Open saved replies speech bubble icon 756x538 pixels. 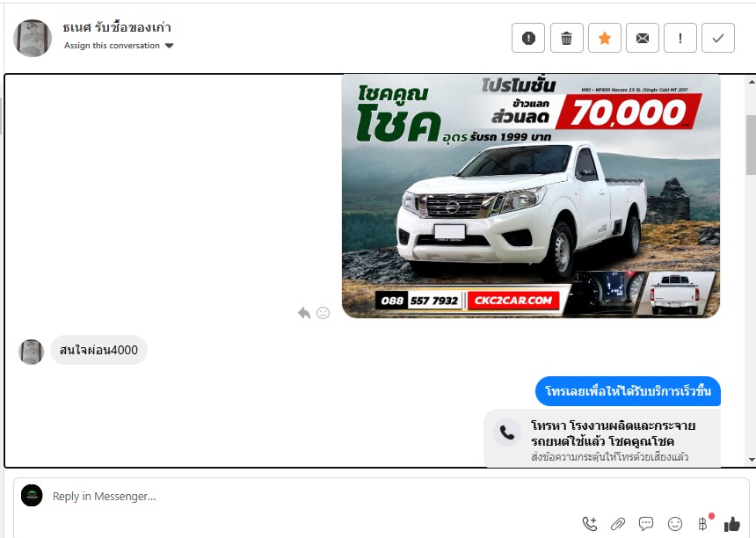pyautogui.click(x=646, y=524)
